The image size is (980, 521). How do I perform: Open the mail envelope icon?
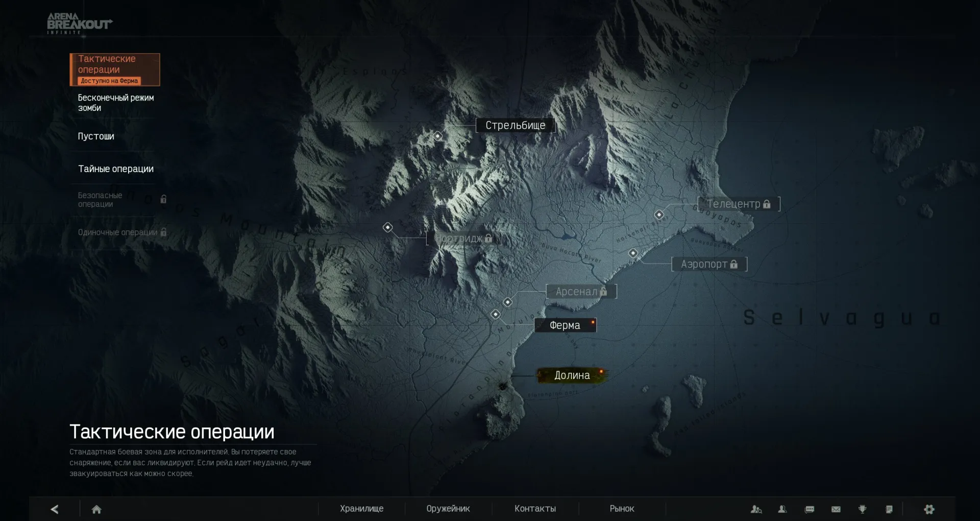click(836, 509)
